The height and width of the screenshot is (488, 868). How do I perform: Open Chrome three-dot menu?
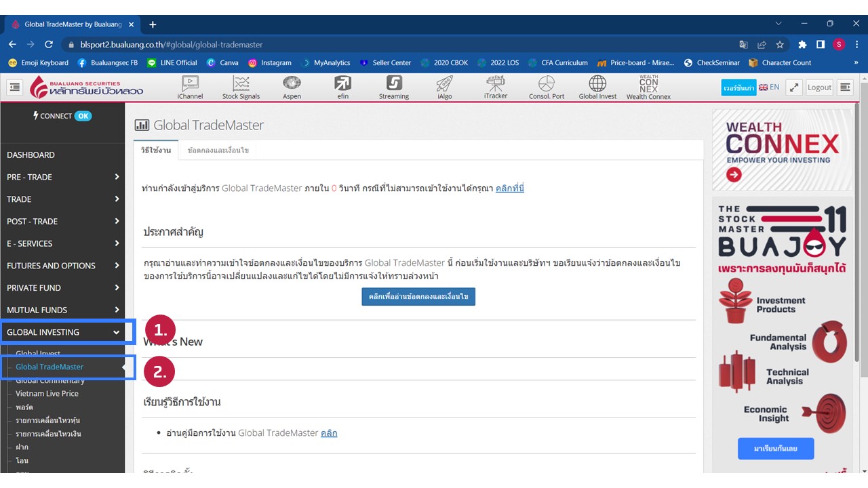click(x=856, y=45)
